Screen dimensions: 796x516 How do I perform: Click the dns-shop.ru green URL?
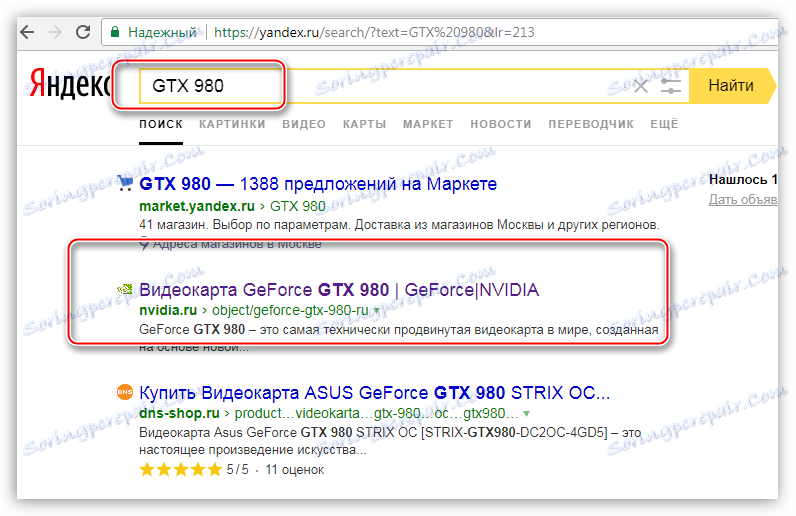[179, 413]
